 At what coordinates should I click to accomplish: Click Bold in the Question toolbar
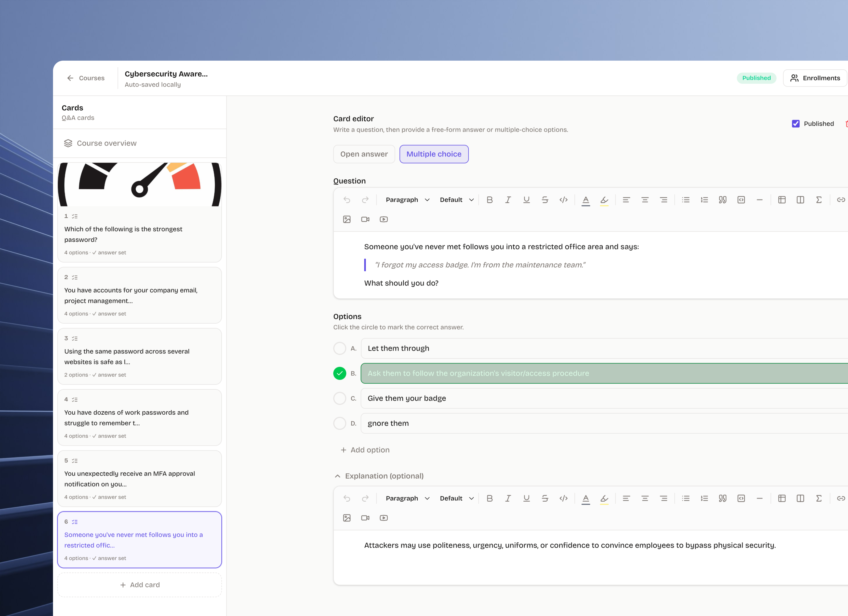click(489, 200)
